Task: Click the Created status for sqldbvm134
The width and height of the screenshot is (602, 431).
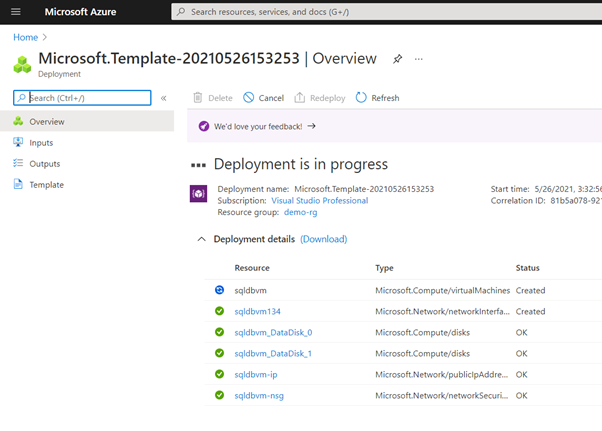Action: (x=530, y=312)
